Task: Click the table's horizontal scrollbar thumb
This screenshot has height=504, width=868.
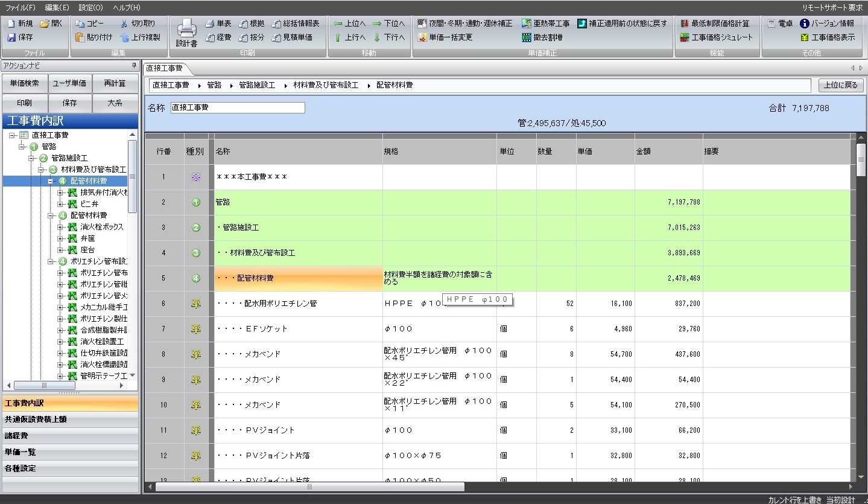Action: point(309,486)
